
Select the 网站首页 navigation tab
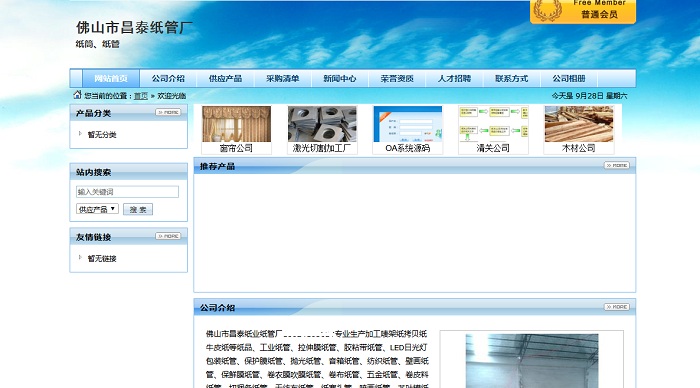coord(111,79)
